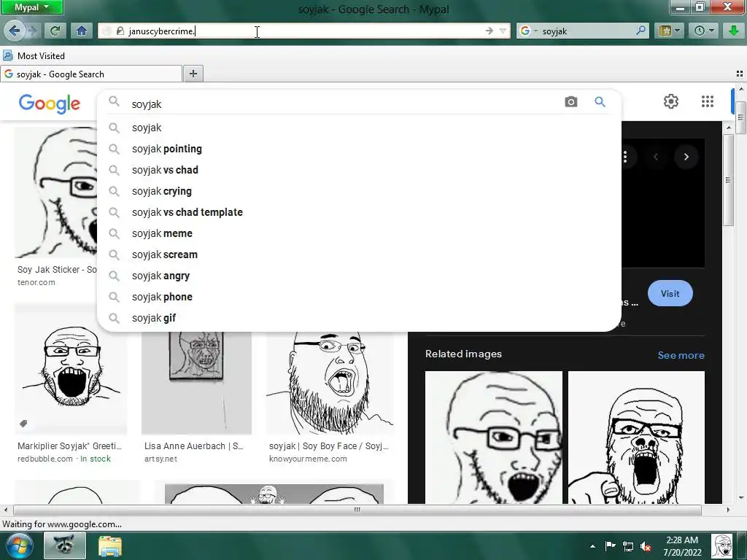Open the Action Center flag icon
This screenshot has width=747, height=560.
(611, 546)
